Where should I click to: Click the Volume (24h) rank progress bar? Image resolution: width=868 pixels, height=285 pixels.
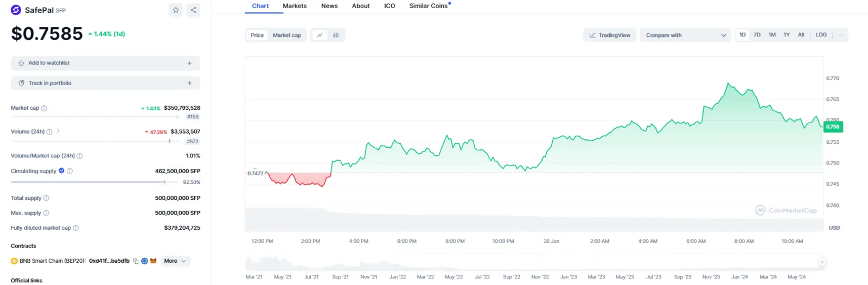[94, 141]
